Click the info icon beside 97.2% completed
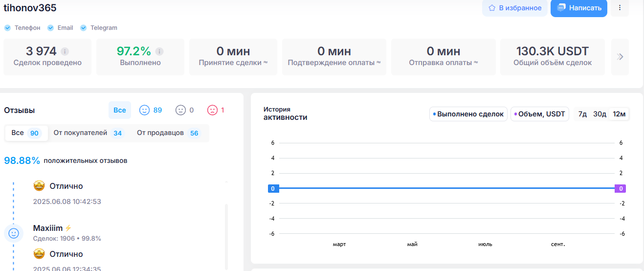 tap(159, 51)
